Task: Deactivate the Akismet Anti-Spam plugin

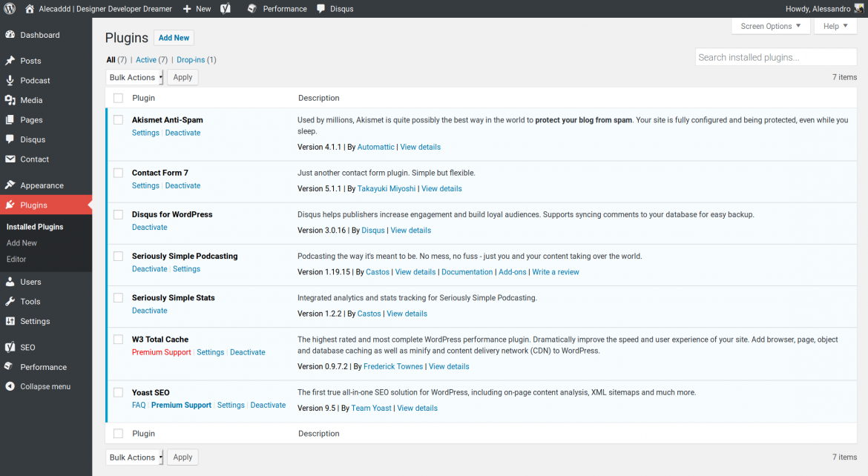Action: pos(183,133)
